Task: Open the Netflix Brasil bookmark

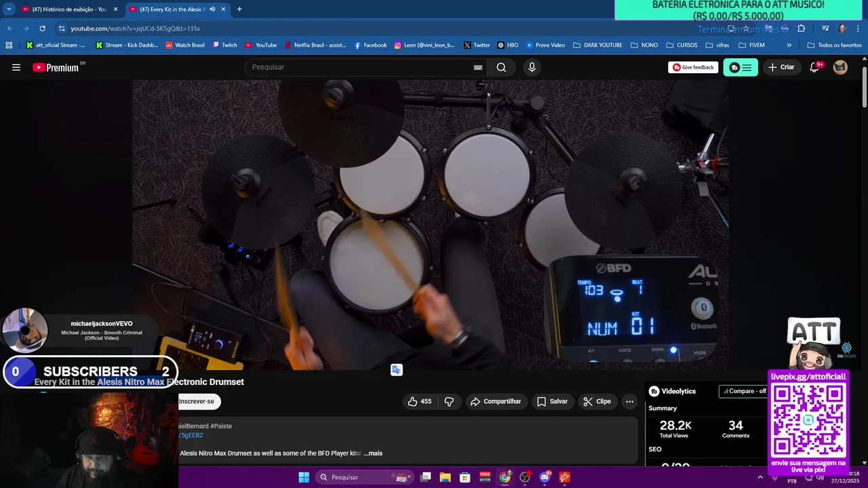Action: (315, 45)
